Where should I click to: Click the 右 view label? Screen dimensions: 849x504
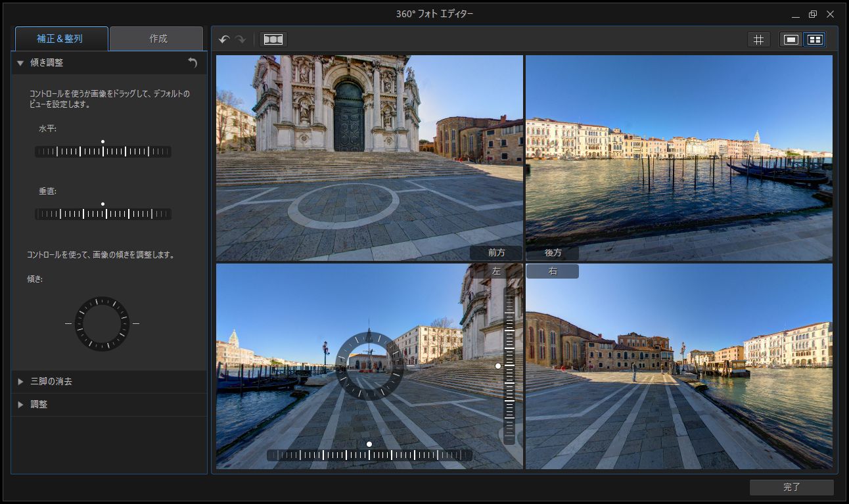click(x=552, y=271)
